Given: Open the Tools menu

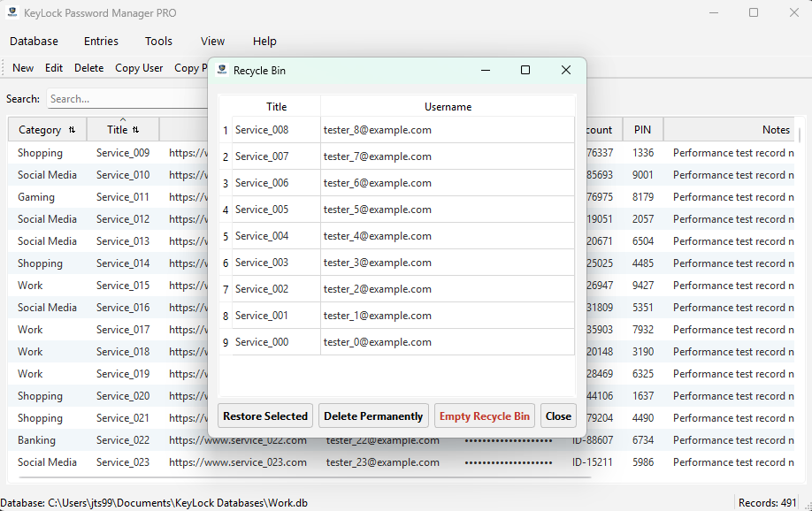Looking at the screenshot, I should coord(158,41).
